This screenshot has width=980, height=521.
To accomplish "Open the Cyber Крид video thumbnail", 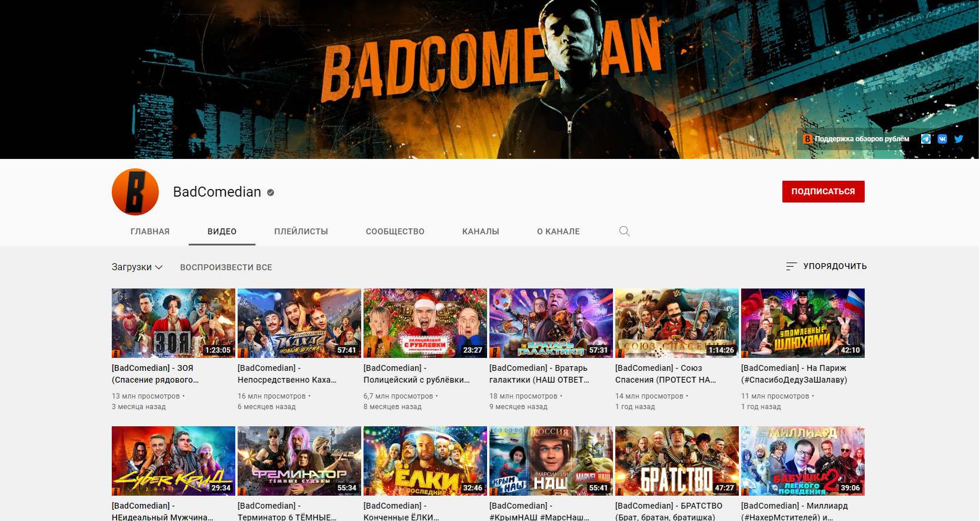I will (x=174, y=461).
